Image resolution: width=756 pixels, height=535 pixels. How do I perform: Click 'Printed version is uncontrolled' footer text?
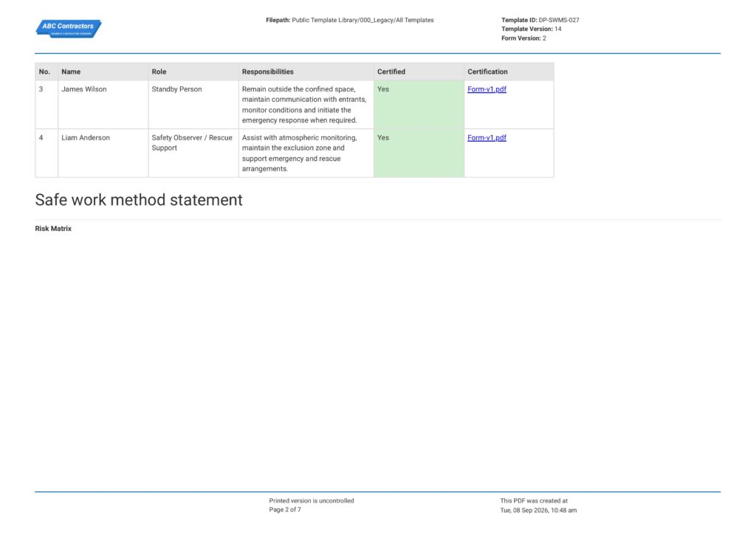tap(312, 501)
